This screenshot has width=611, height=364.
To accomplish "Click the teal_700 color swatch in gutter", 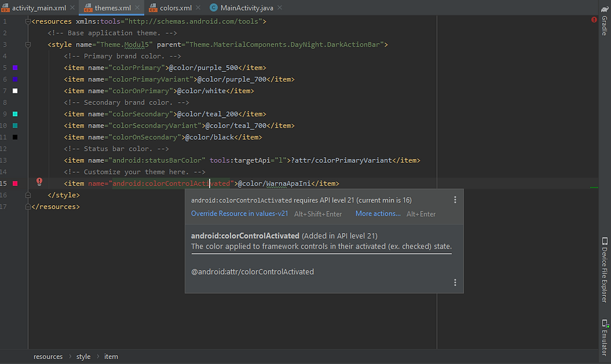I will click(15, 125).
